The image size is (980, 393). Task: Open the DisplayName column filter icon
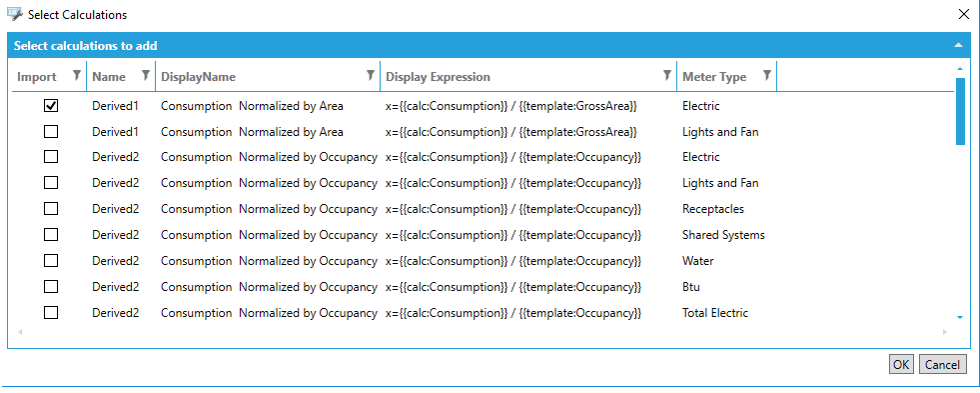coord(371,76)
